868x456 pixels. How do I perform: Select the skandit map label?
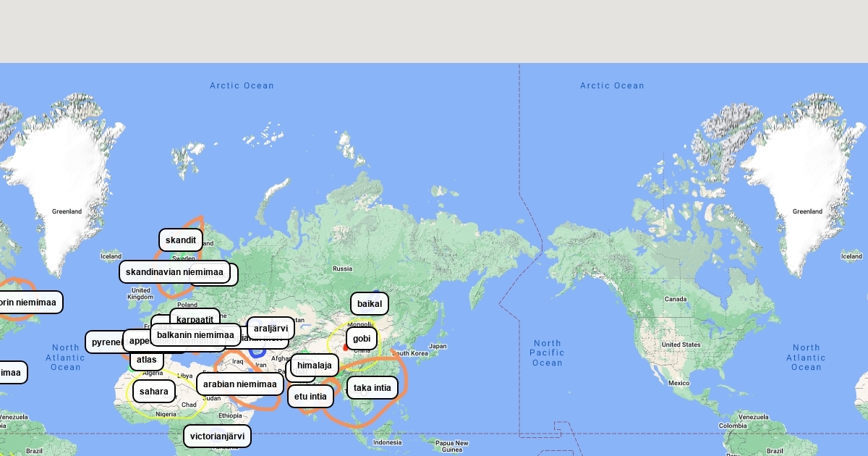(180, 240)
